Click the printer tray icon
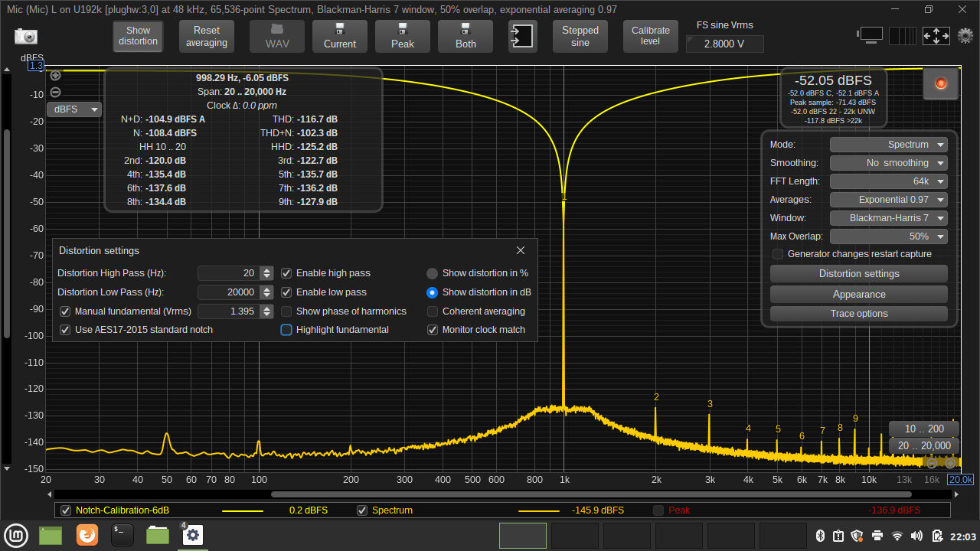This screenshot has height=551, width=980. (x=877, y=536)
